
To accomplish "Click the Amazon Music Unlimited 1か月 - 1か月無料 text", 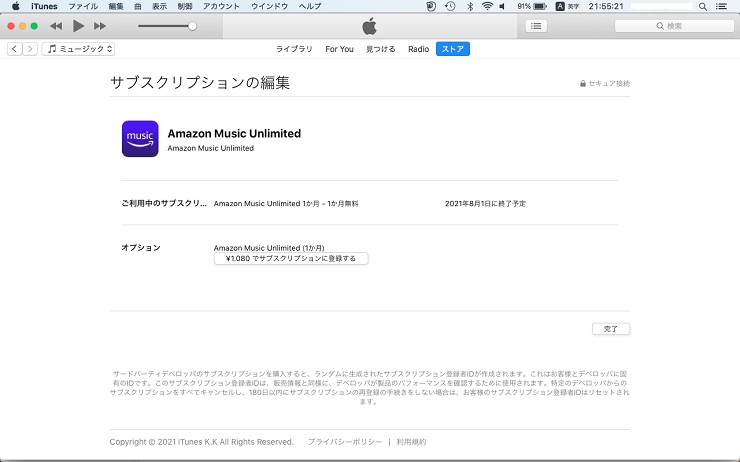I will 286,203.
